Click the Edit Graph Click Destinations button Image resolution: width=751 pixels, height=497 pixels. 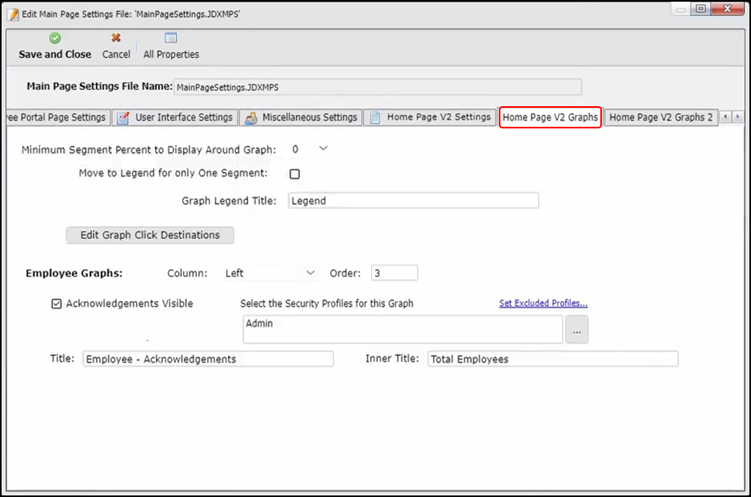pyautogui.click(x=150, y=235)
